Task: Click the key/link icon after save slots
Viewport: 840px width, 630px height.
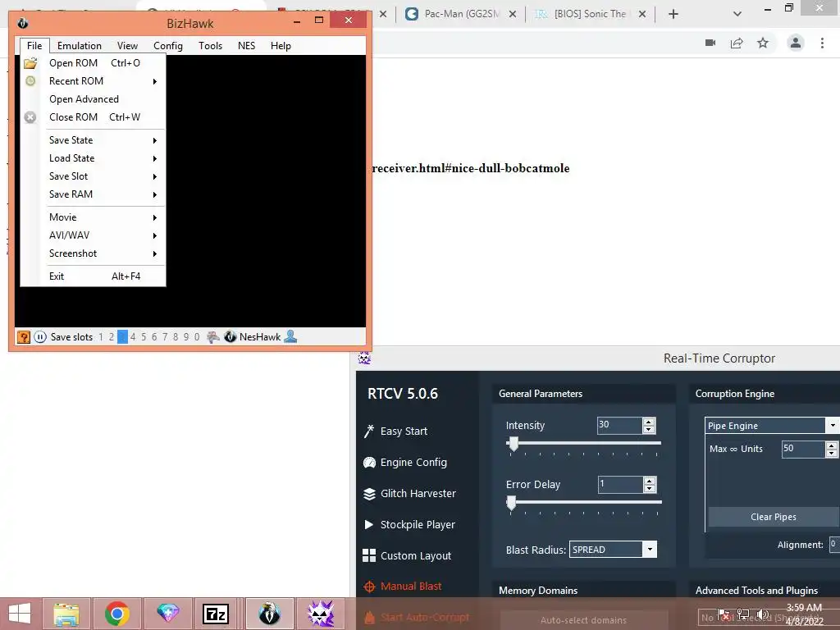Action: 213,337
